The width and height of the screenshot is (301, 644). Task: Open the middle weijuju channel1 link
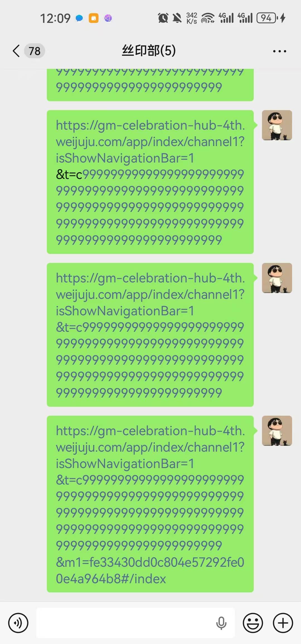pos(150,335)
